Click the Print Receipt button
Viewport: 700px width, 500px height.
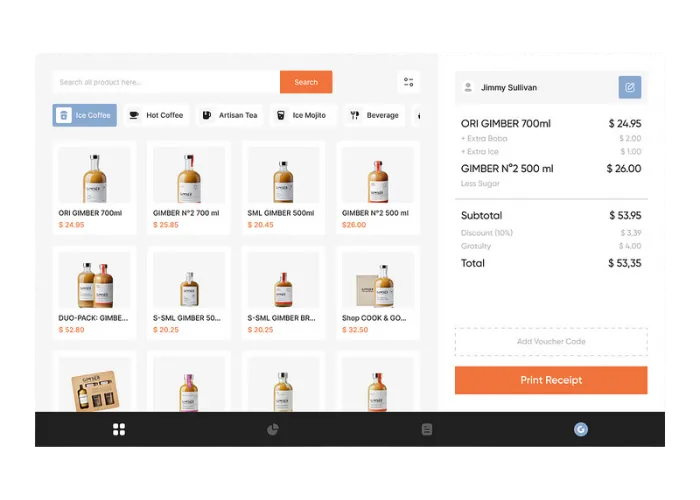click(x=551, y=380)
